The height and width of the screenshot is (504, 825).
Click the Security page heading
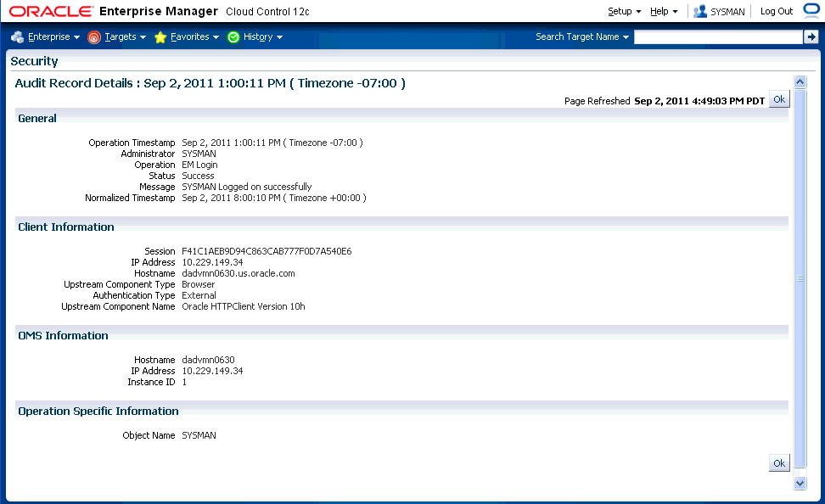(x=34, y=61)
